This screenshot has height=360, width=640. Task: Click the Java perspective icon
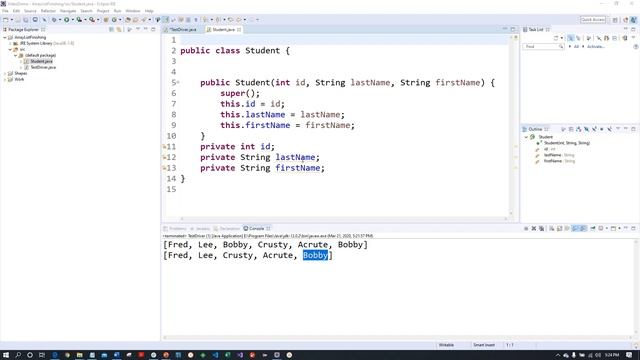[633, 20]
